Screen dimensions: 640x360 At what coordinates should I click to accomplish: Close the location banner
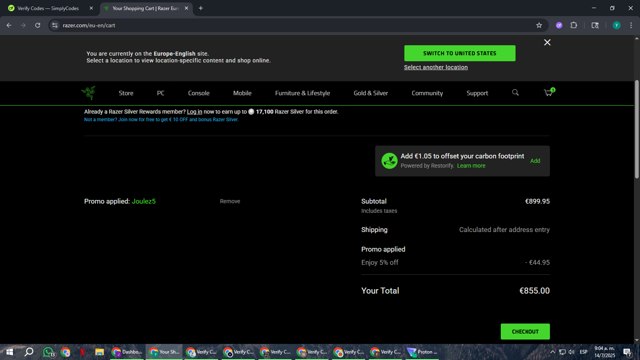[547, 42]
